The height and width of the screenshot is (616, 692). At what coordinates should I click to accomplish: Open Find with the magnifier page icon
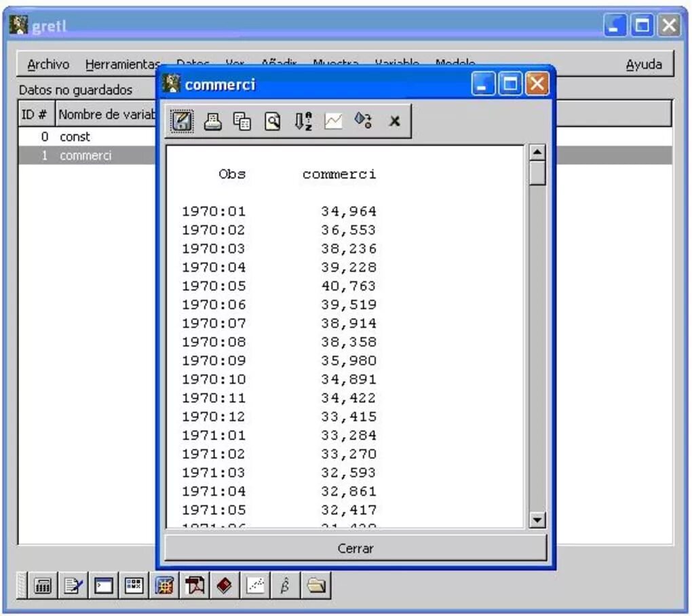[x=272, y=121]
